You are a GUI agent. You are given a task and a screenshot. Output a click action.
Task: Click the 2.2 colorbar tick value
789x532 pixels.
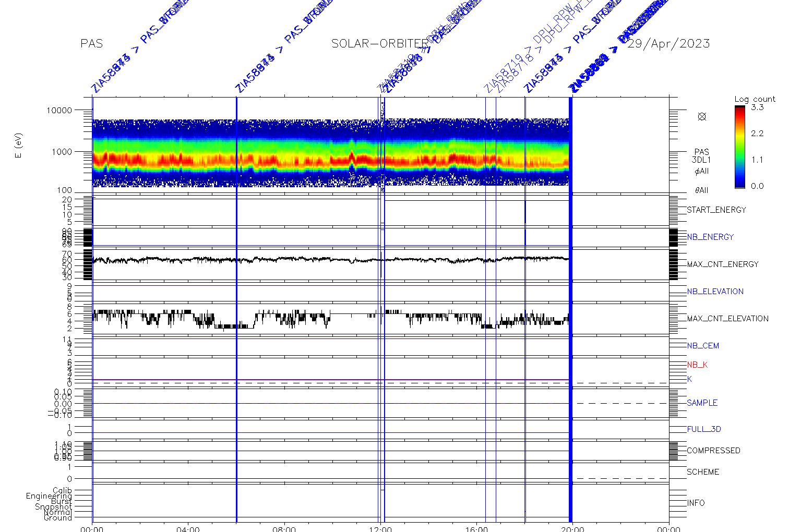(757, 134)
